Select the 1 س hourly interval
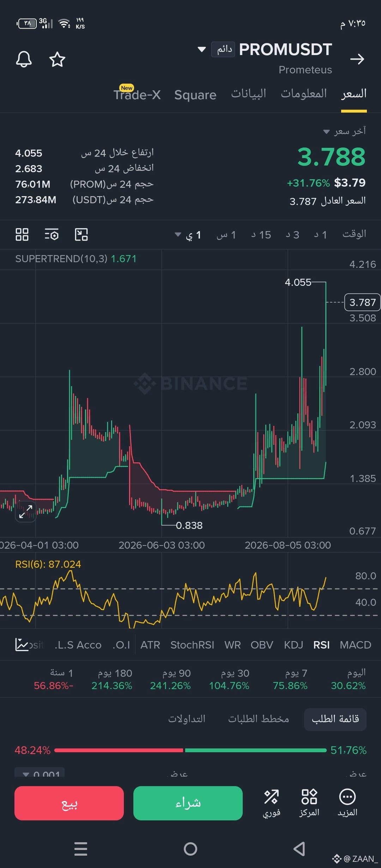 coord(226,235)
